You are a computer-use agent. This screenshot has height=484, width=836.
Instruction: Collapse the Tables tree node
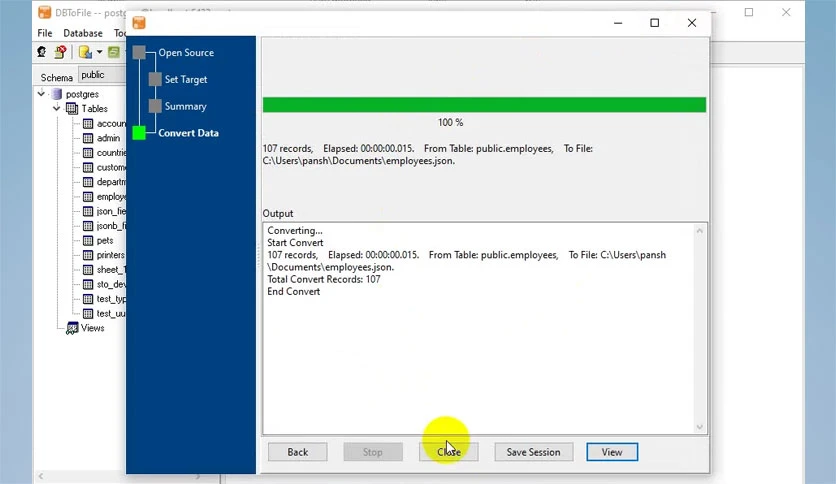57,108
